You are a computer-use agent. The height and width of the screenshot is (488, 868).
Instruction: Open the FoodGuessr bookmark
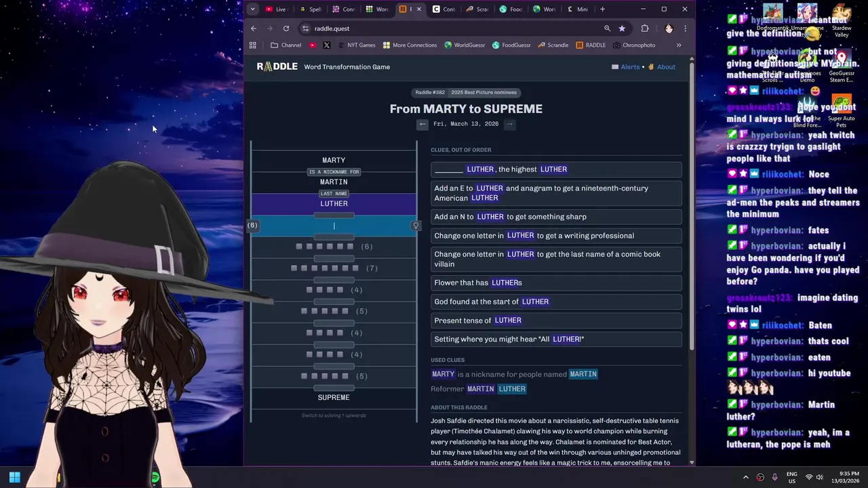(511, 45)
